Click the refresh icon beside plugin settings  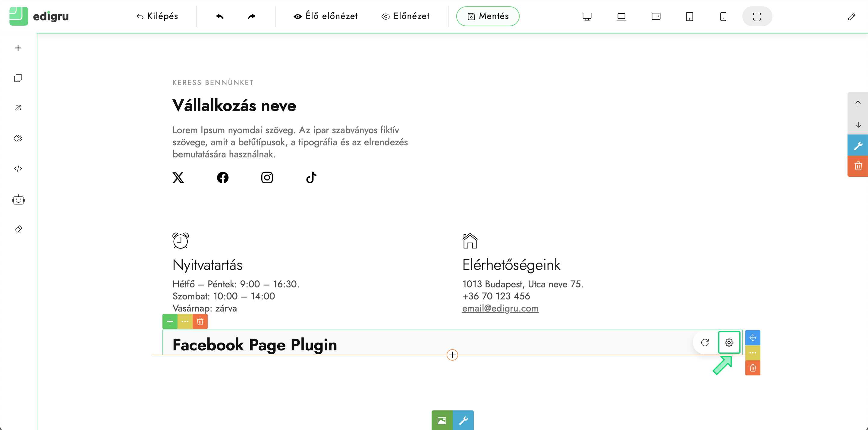(x=705, y=343)
